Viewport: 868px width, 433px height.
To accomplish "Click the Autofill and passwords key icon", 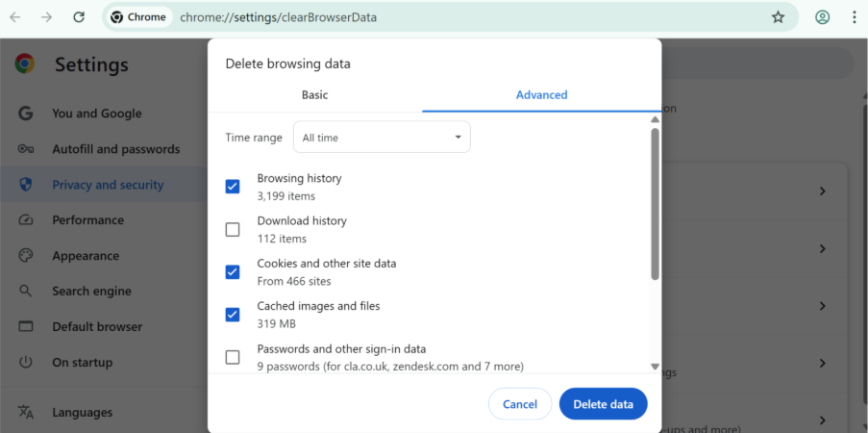I will point(25,149).
